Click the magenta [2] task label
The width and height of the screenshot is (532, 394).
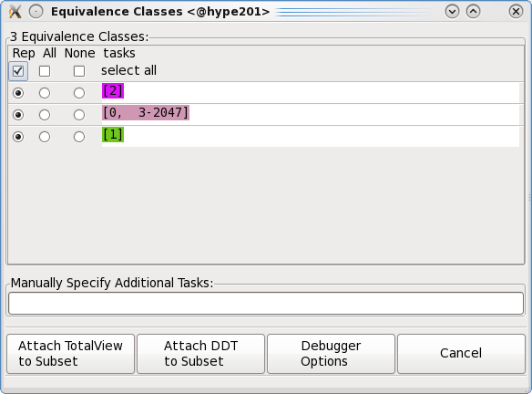tap(113, 90)
